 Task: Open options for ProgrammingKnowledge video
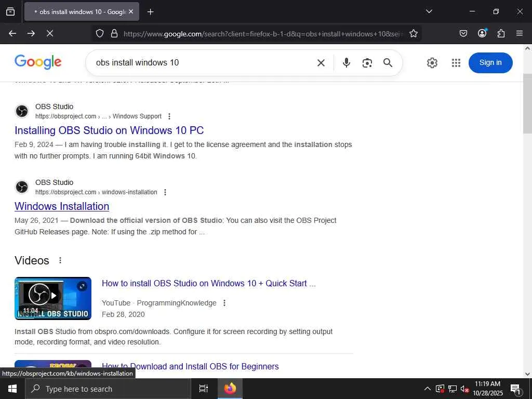click(224, 303)
